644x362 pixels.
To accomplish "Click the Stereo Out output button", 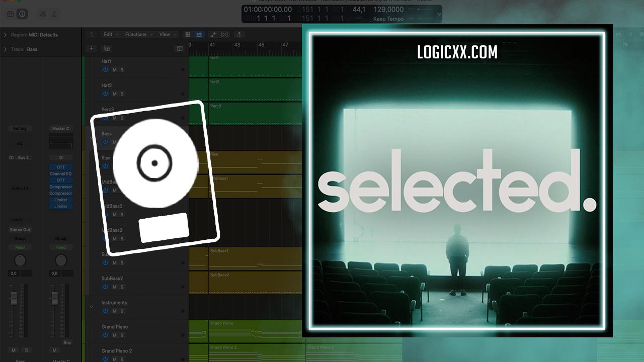I will point(20,230).
